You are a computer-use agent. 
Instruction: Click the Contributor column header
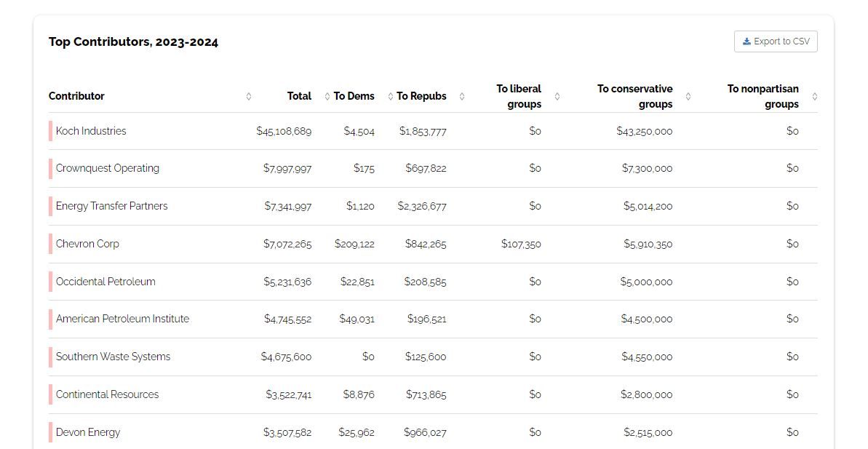coord(76,96)
